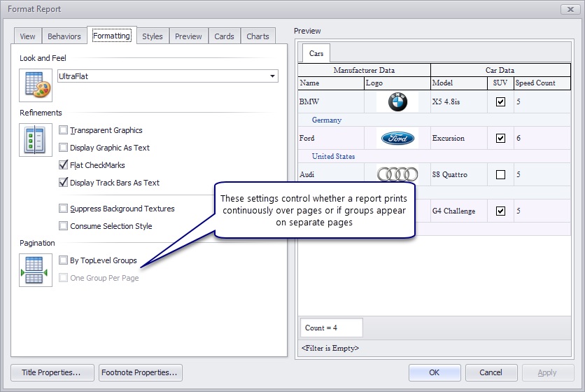
Task: Uncheck Flat CheckMarks option
Action: 64,165
